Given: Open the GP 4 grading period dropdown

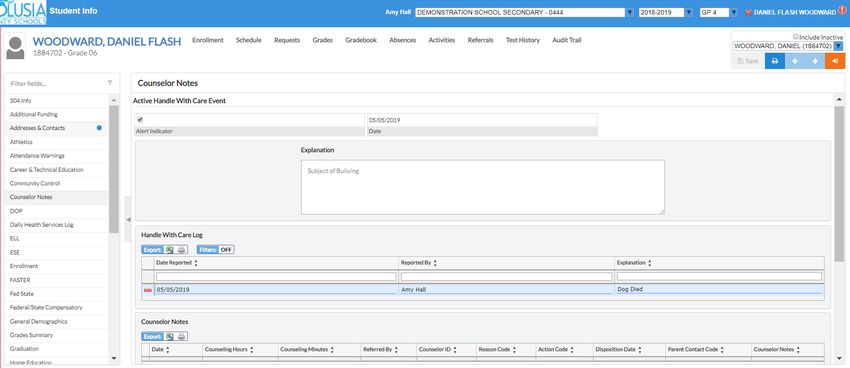Looking at the screenshot, I should coord(733,12).
